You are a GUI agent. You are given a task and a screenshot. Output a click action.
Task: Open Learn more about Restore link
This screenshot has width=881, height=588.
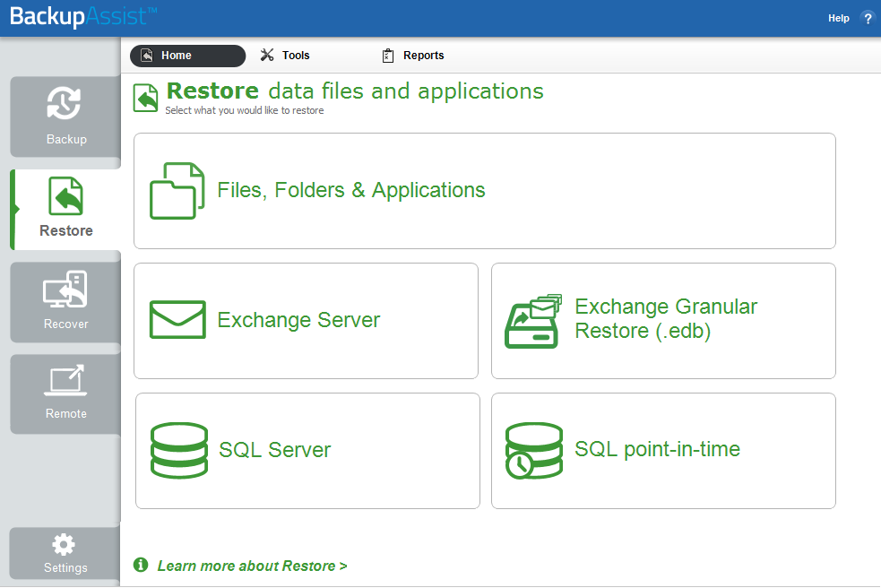(x=252, y=566)
